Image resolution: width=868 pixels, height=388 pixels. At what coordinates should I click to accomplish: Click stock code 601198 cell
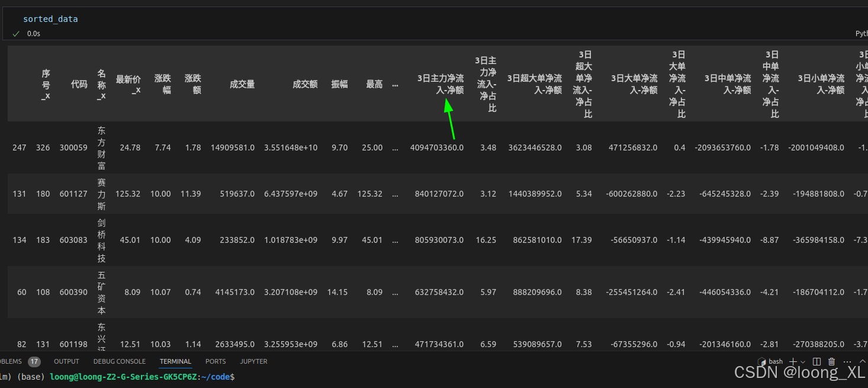[73, 344]
